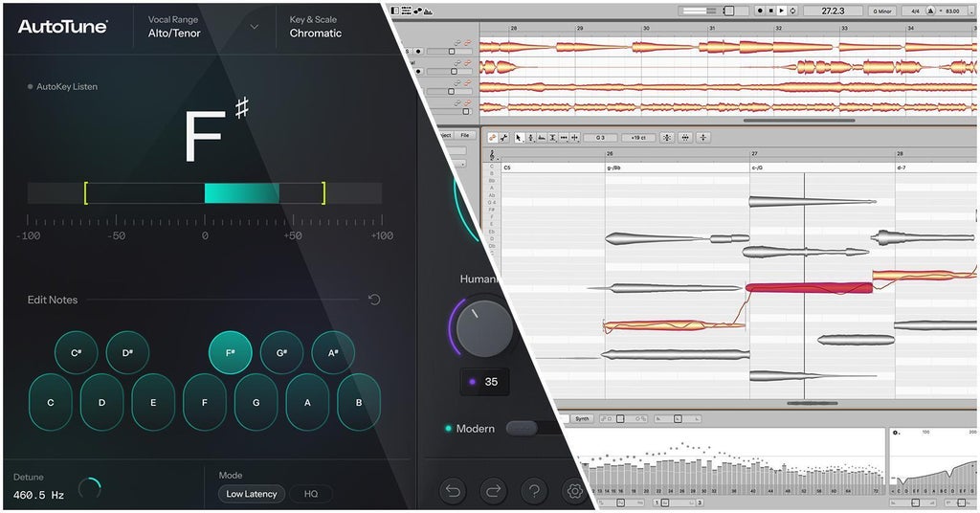Toggle the C# note in AutoTune
The width and height of the screenshot is (980, 513).
click(76, 352)
